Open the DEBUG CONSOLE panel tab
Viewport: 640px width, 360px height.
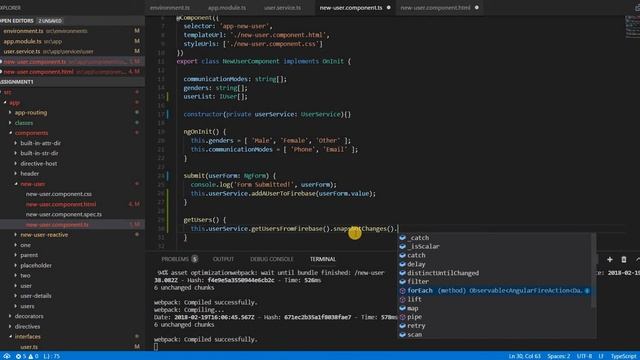pyautogui.click(x=271, y=259)
